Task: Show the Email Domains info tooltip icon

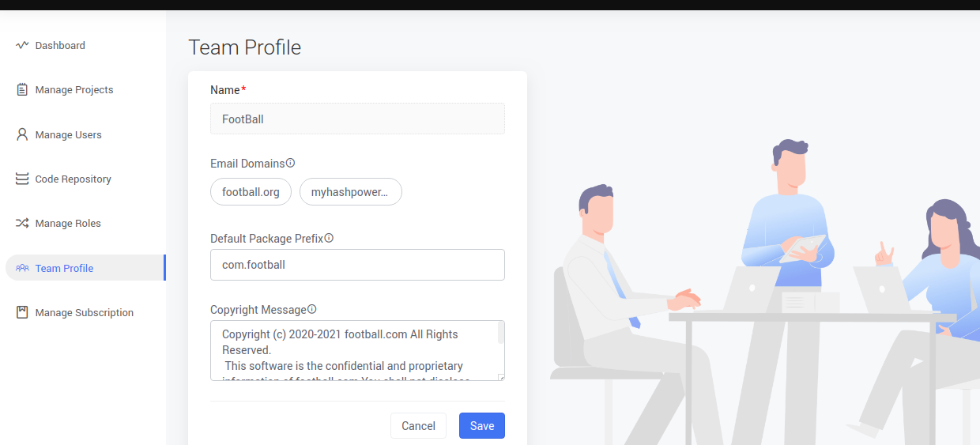Action: click(290, 163)
